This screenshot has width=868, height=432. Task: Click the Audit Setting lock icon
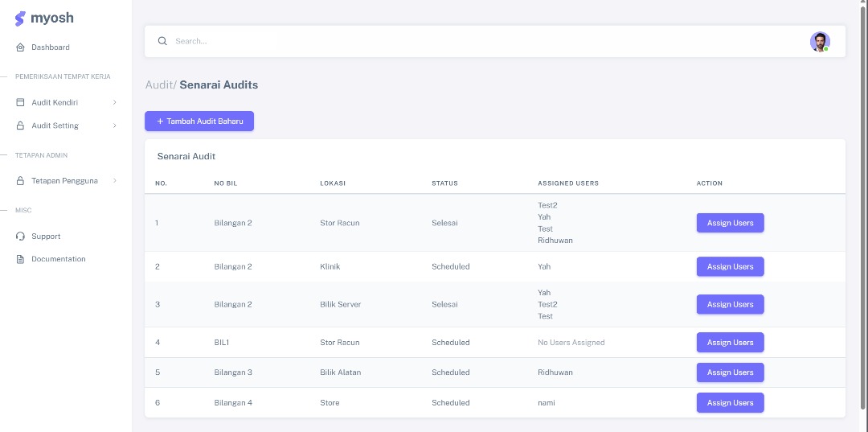point(21,125)
